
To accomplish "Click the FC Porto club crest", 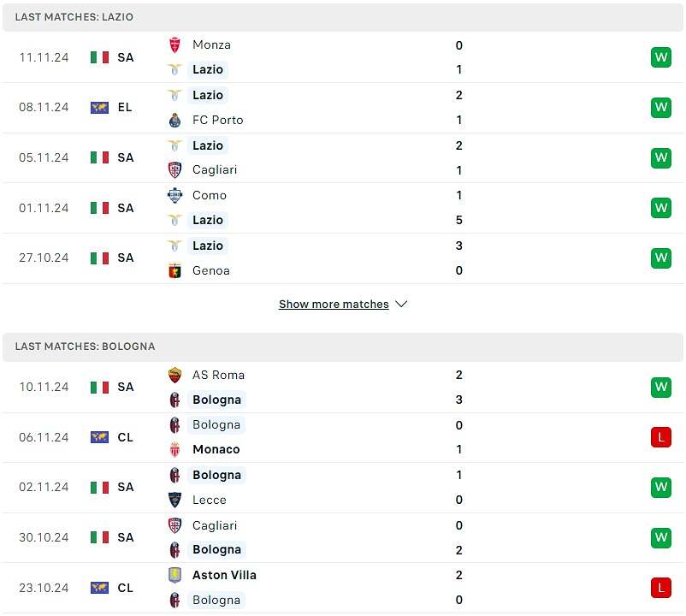I will [174, 120].
